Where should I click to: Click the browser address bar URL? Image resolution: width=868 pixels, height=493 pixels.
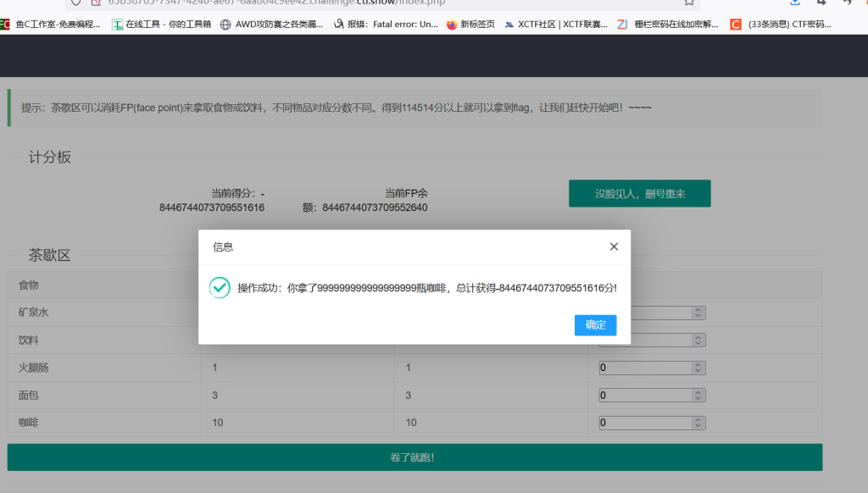tap(271, 3)
